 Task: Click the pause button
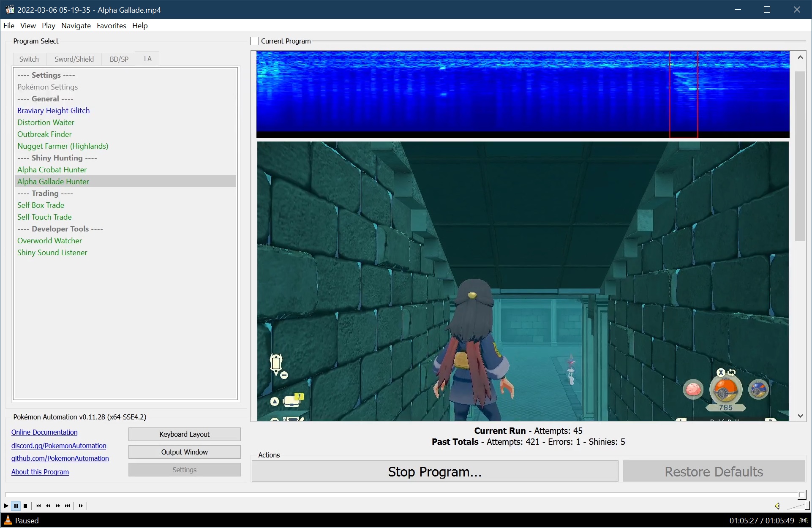(16, 506)
